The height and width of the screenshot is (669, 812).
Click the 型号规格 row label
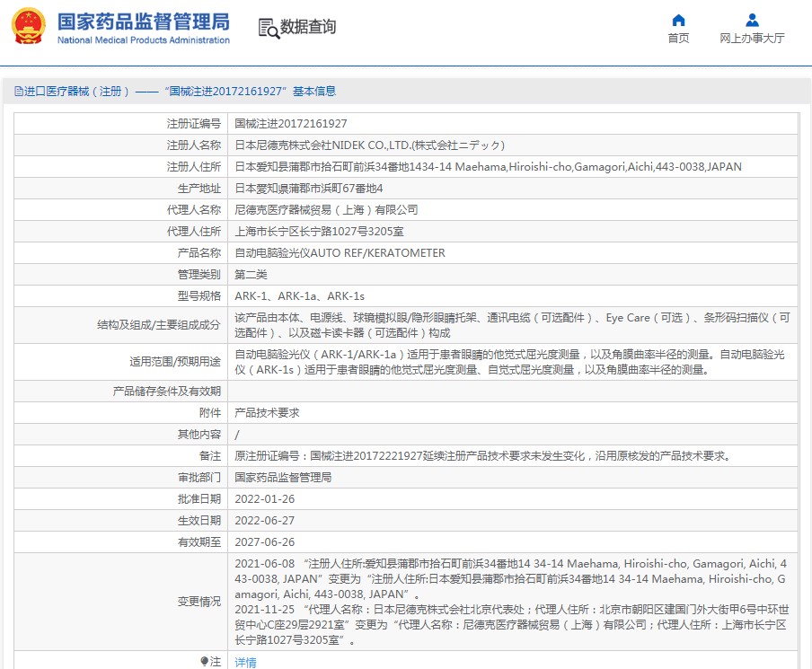(199, 296)
